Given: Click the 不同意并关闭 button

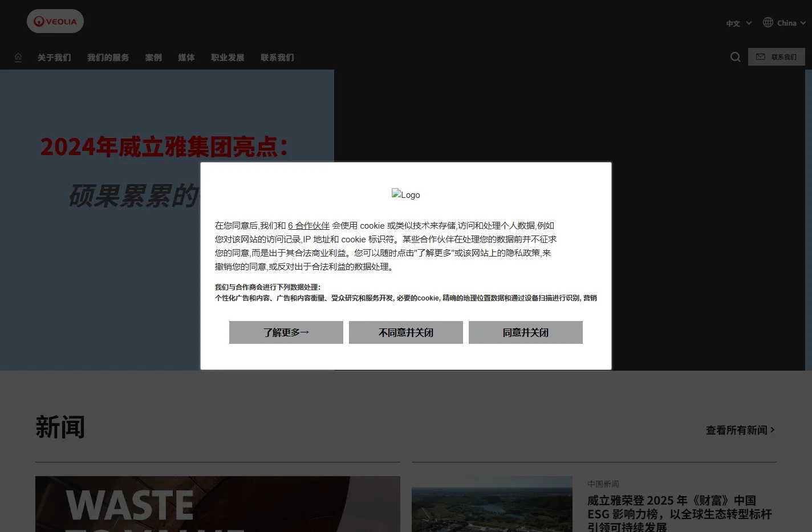Looking at the screenshot, I should [406, 332].
